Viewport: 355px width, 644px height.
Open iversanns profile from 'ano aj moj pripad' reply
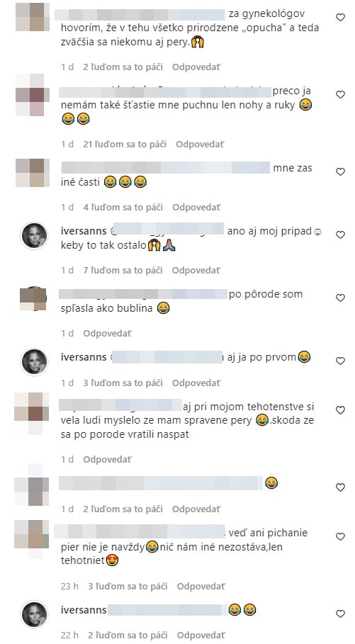84,231
